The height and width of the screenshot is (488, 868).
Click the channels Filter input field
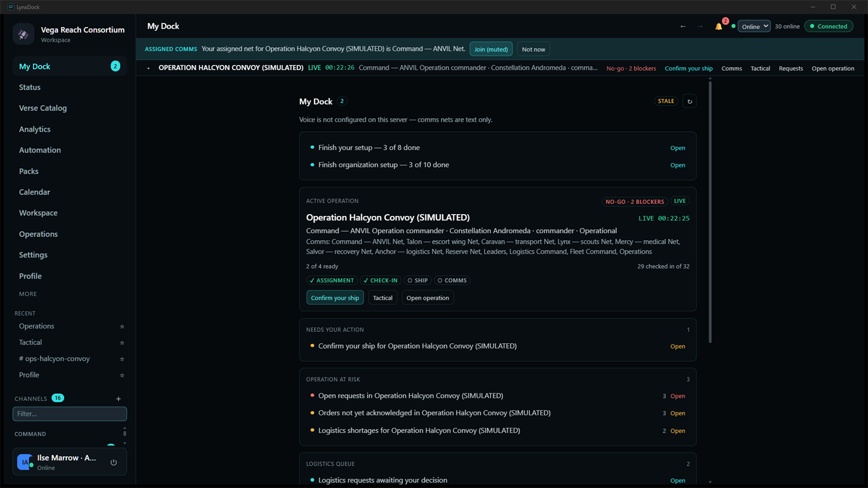69,414
